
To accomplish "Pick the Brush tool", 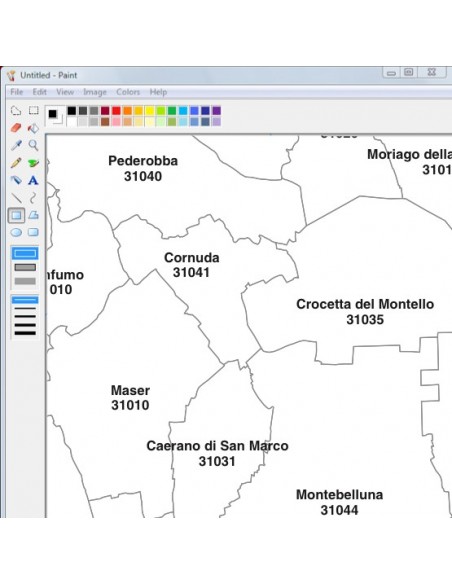I will coord(34,163).
